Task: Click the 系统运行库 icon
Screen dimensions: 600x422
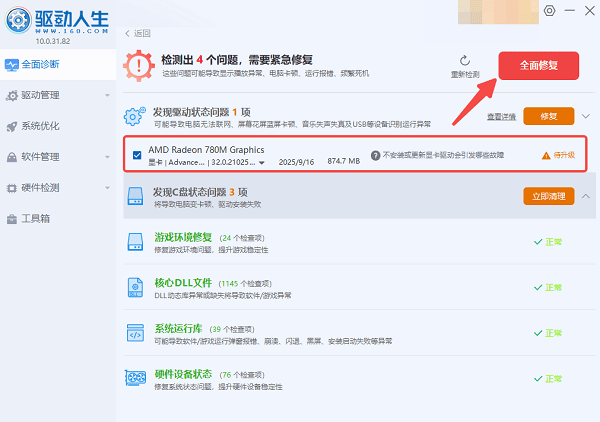Action: (136, 332)
